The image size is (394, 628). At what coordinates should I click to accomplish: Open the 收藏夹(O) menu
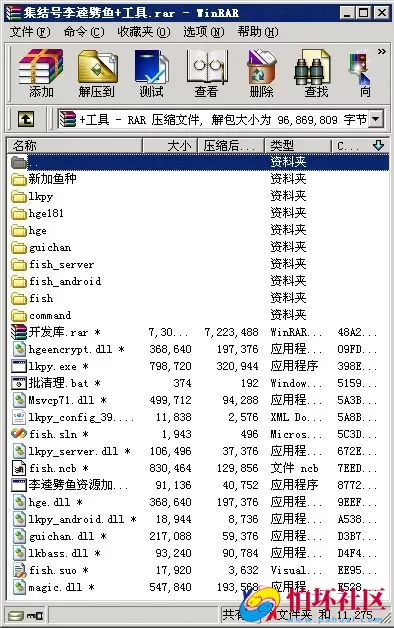144,32
